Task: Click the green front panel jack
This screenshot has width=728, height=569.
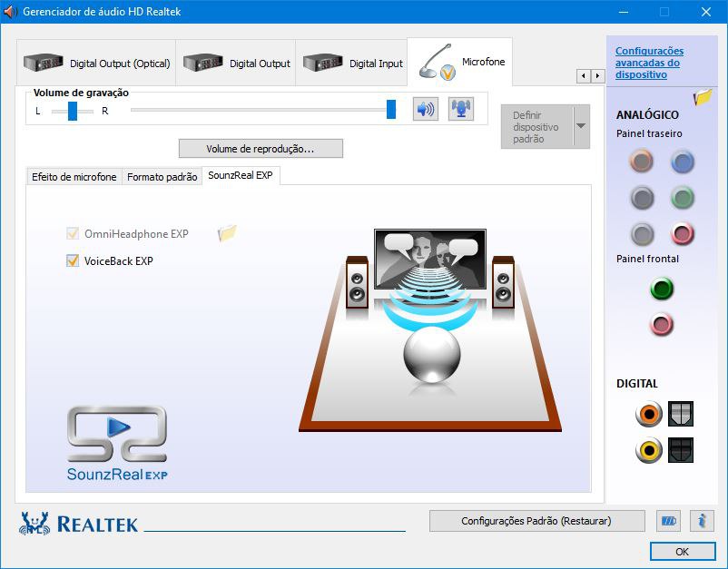Action: point(662,289)
